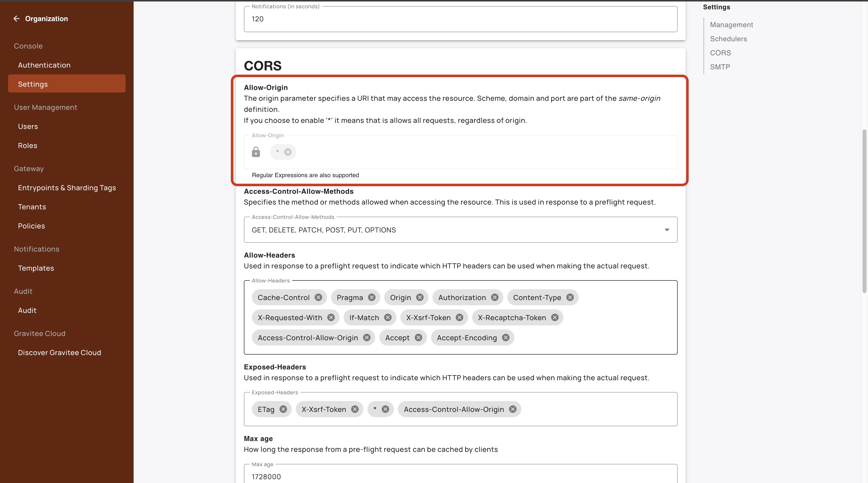Jump to the SMTP settings section
Screen dimensions: 868x483
coord(720,67)
